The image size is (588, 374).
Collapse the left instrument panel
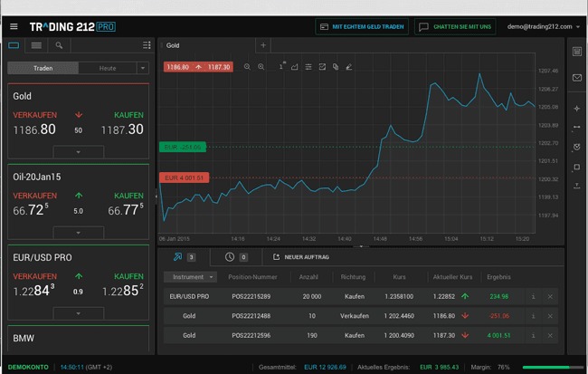[x=156, y=196]
